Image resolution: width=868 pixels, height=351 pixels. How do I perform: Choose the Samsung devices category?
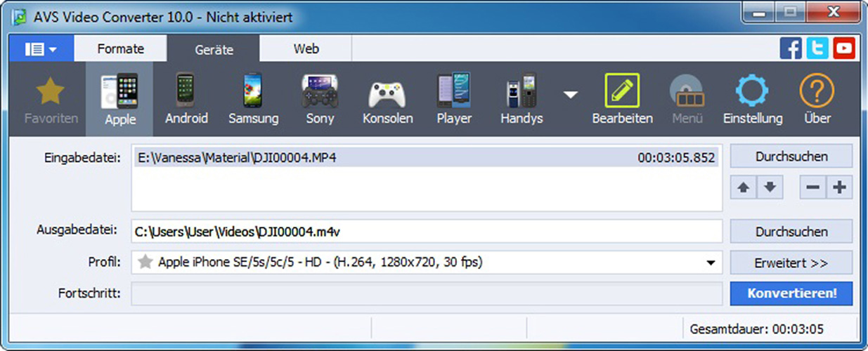pyautogui.click(x=254, y=100)
